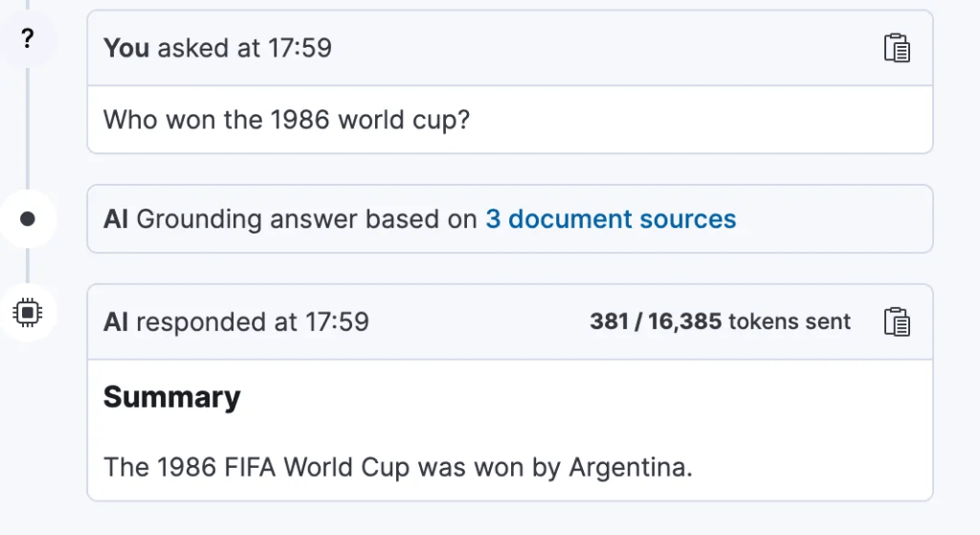Click the 'You asked at 17:59' header

[x=217, y=48]
